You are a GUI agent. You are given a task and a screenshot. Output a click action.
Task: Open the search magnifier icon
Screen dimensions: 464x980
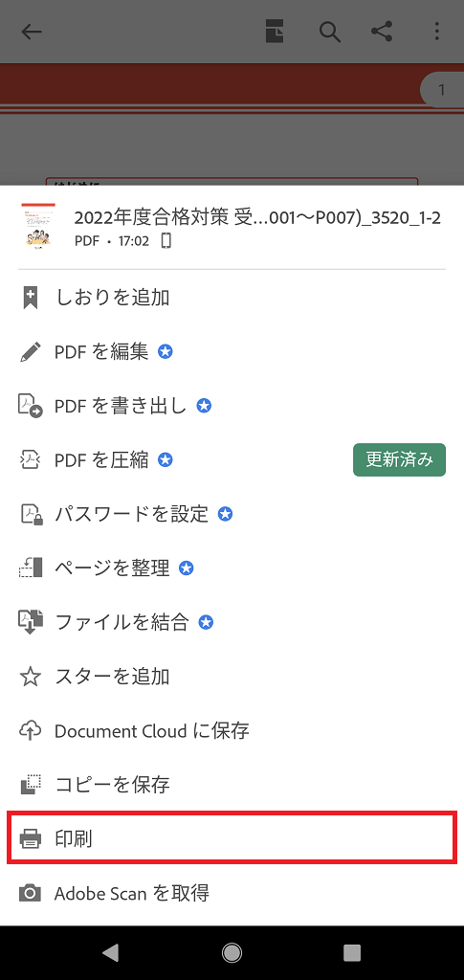click(330, 32)
